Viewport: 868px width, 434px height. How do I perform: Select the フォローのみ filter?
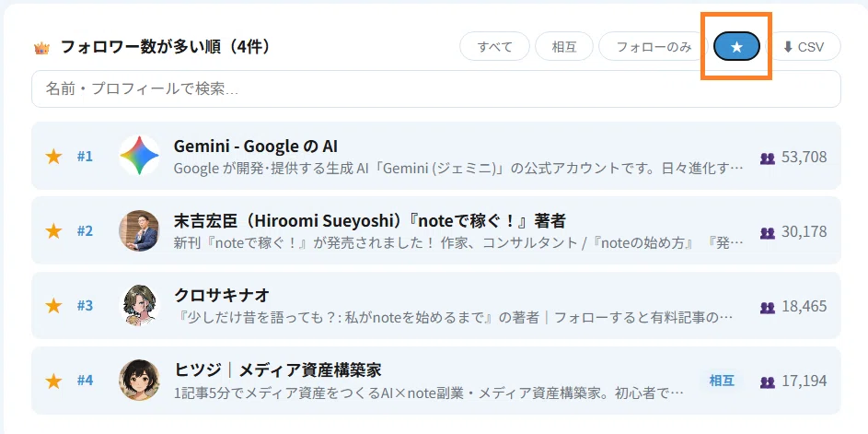coord(654,47)
